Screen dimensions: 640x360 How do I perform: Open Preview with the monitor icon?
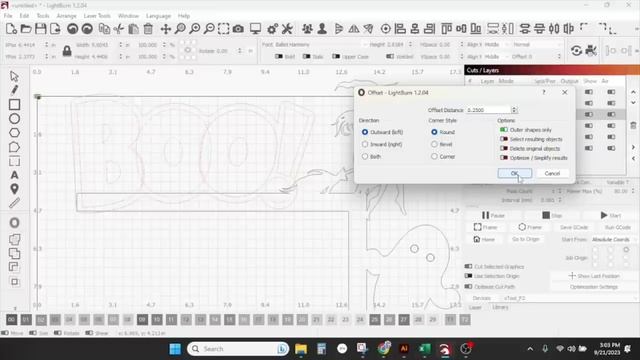click(256, 29)
